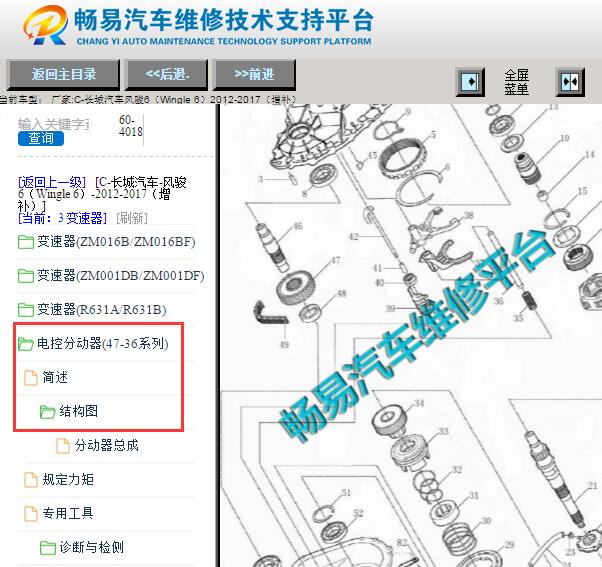
Task: Click the double-arrow collapse panel icon
Action: (x=570, y=82)
